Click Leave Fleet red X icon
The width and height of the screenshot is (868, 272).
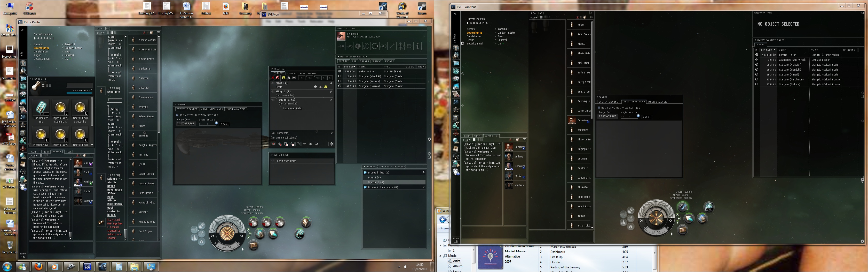pyautogui.click(x=273, y=78)
